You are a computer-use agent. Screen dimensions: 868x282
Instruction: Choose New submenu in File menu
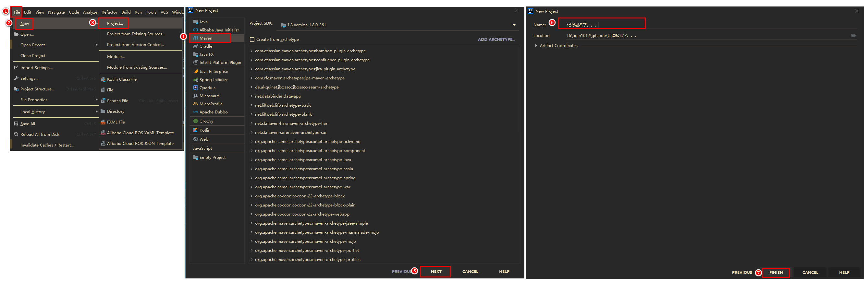click(x=55, y=24)
